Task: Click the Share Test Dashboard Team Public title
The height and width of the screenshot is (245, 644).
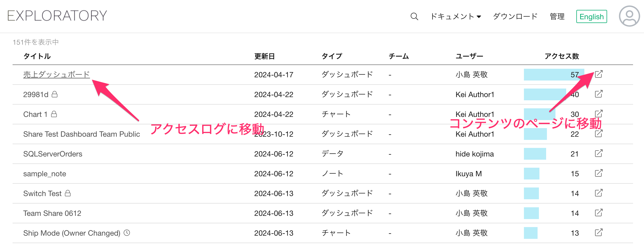Action: (x=82, y=134)
